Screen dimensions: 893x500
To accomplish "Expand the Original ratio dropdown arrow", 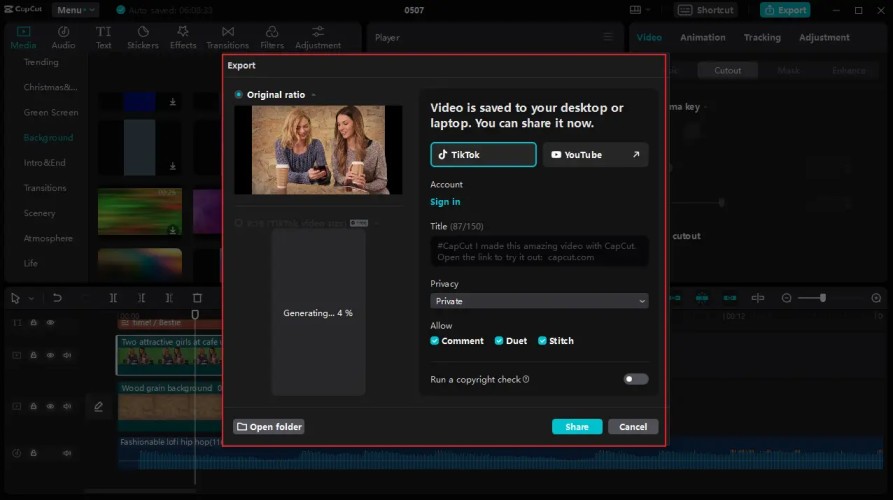I will click(x=314, y=95).
